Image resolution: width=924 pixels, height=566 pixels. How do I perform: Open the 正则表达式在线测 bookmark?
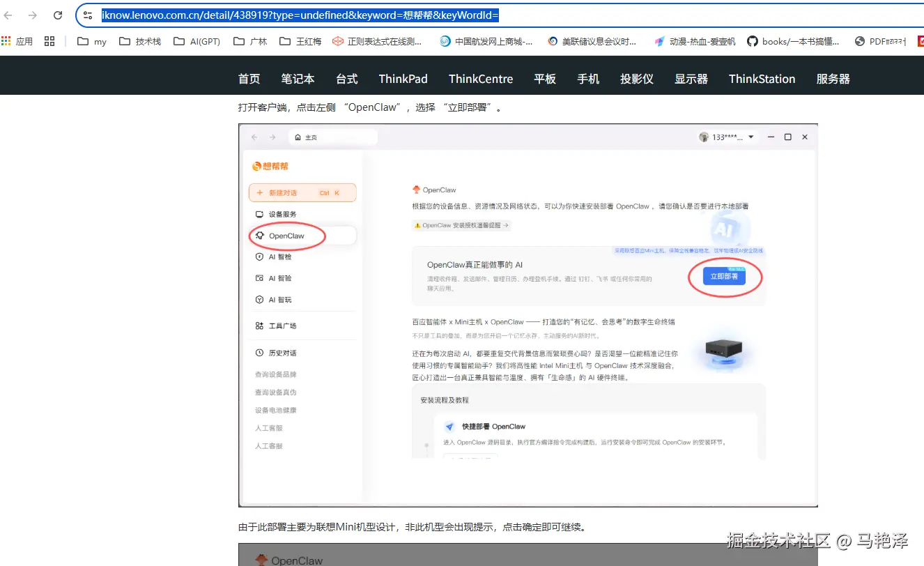pyautogui.click(x=377, y=41)
